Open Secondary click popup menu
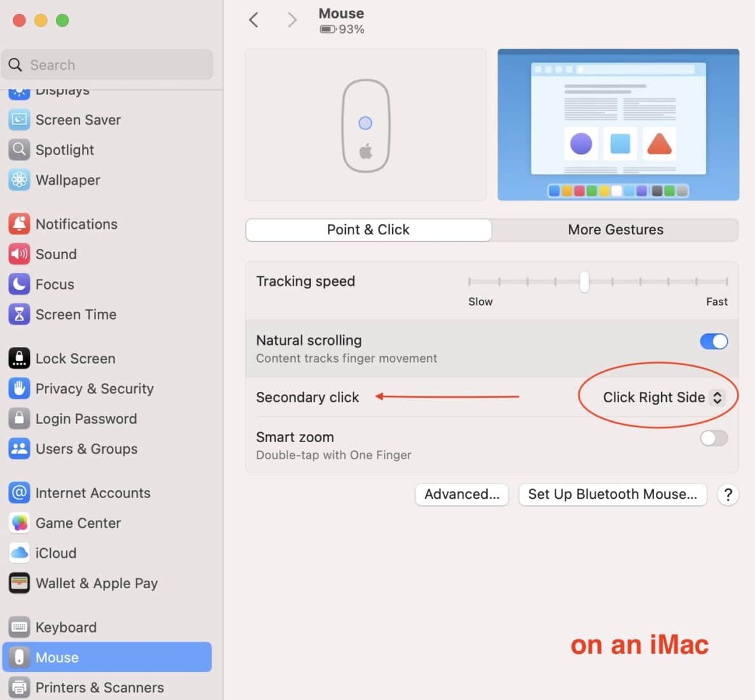 (663, 397)
